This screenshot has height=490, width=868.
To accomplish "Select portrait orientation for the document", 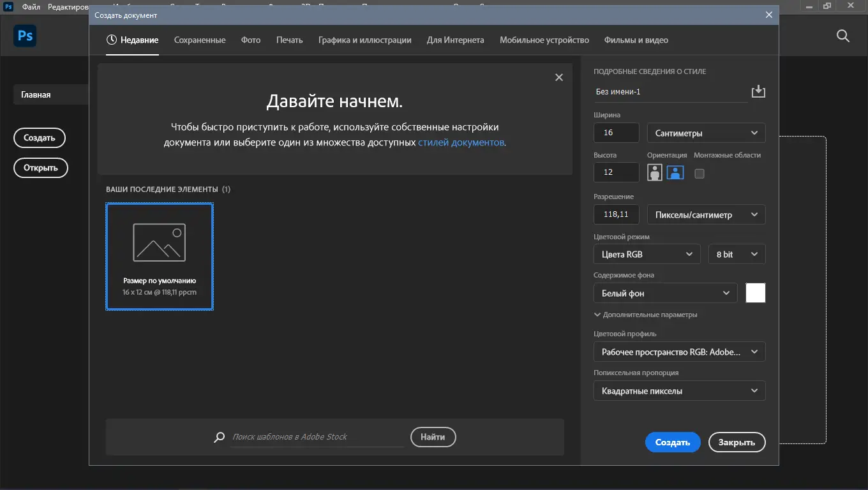I will (x=654, y=172).
